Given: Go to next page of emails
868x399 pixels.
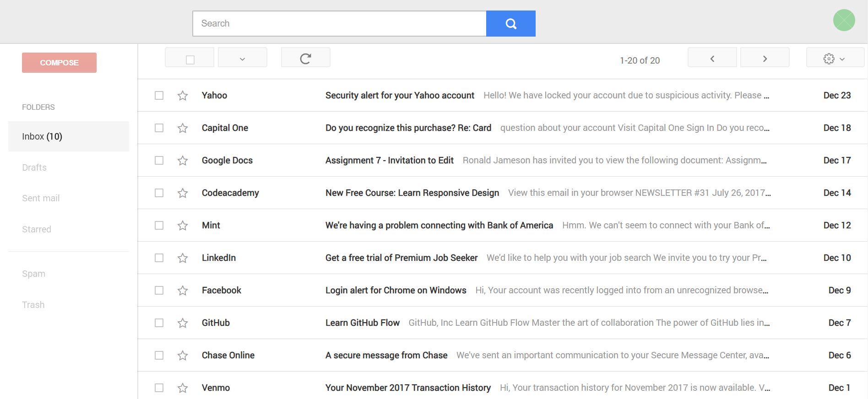Looking at the screenshot, I should coord(765,58).
